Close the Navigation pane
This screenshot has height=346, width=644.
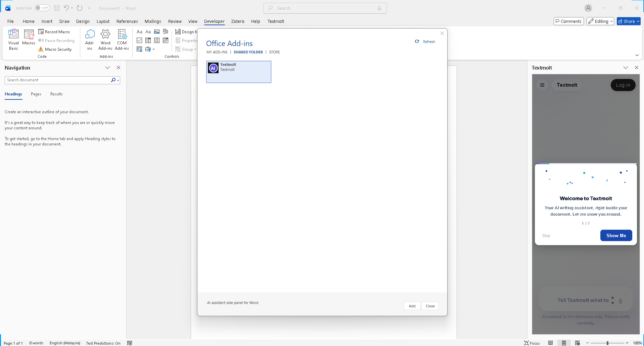pos(119,68)
